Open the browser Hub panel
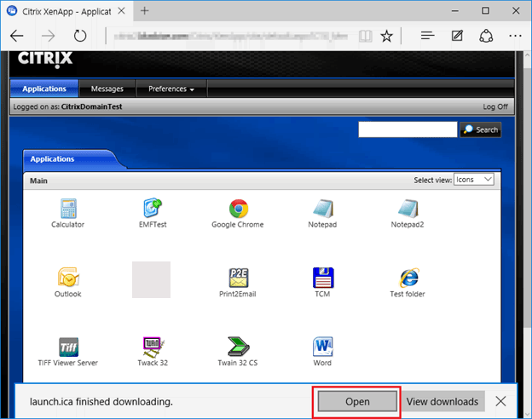Screen dimensions: 532x419 [x=427, y=36]
